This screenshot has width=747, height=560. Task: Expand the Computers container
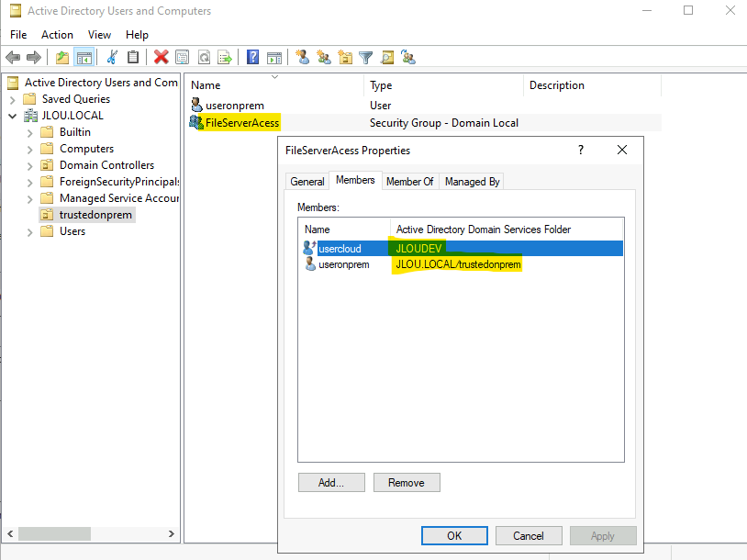30,149
